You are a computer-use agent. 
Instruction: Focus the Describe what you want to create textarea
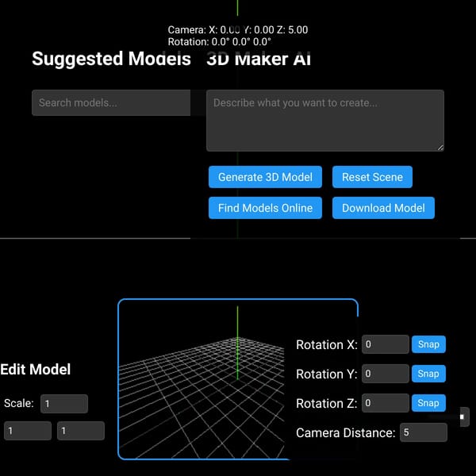325,121
